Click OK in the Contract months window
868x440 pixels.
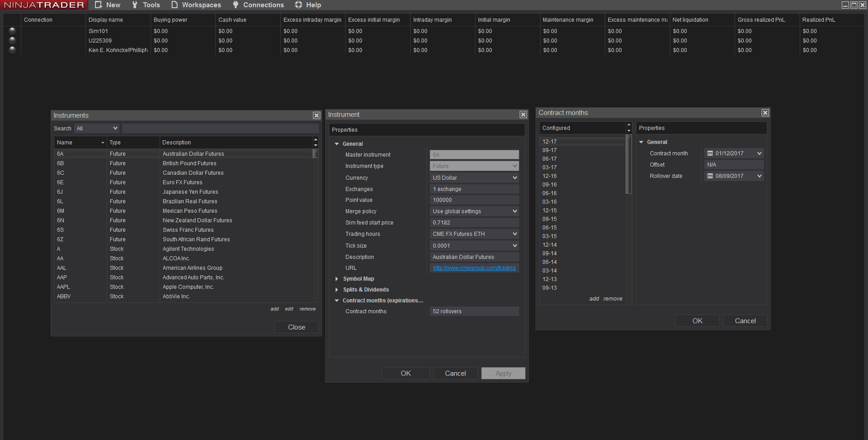pos(697,321)
